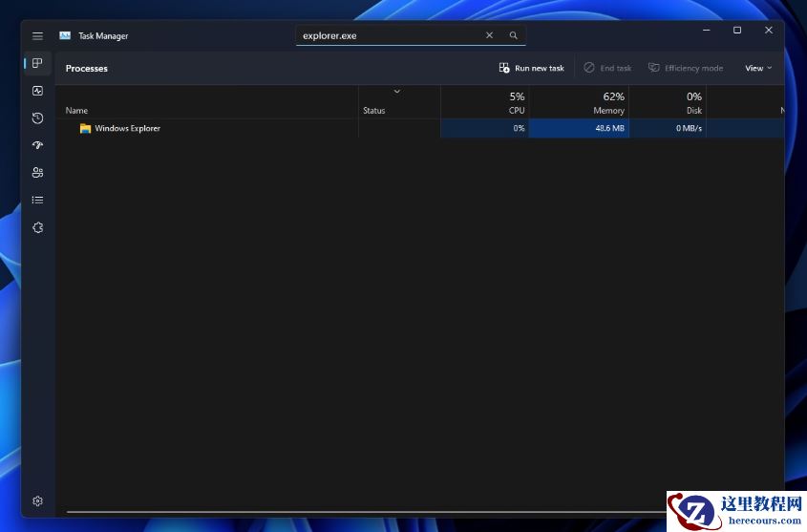
Task: Click Run new task button
Action: (532, 68)
